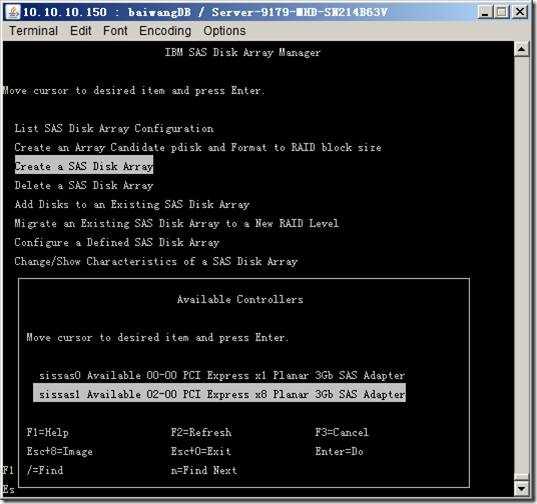This screenshot has width=537, height=504.
Task: Click the IBM SAS Disk Array Manager title
Action: [x=242, y=52]
